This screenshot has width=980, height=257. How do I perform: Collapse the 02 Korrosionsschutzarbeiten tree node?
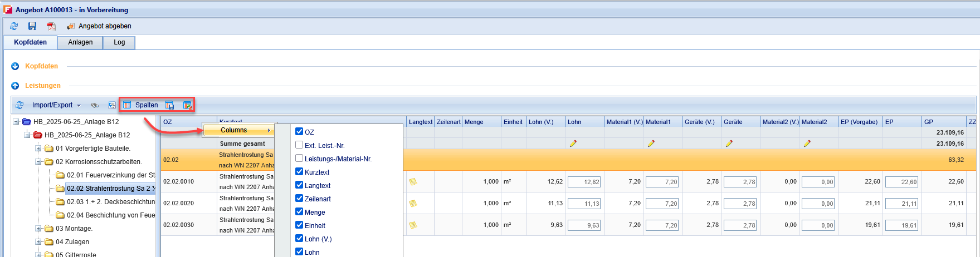pyautogui.click(x=38, y=162)
